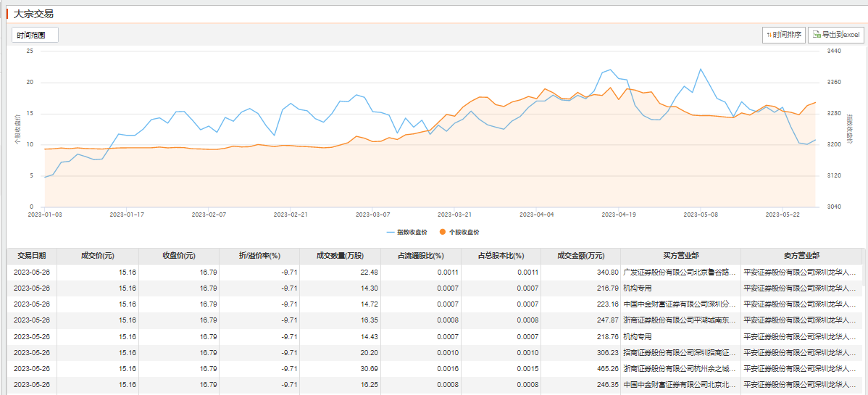Click buyer 中国中金财富证券有限公司深圳分 cell
This screenshot has height=395, width=868.
680,304
